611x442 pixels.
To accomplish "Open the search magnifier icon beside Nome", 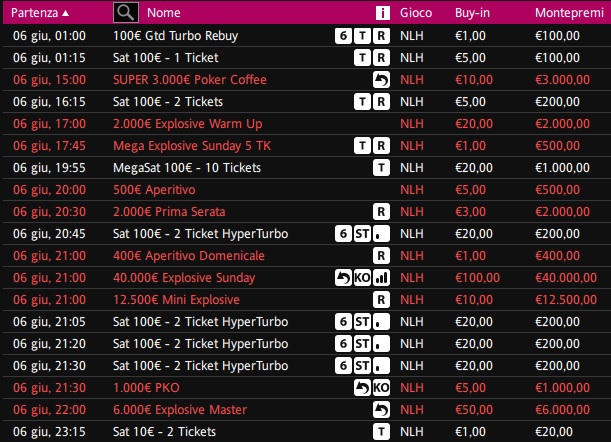I will point(125,12).
